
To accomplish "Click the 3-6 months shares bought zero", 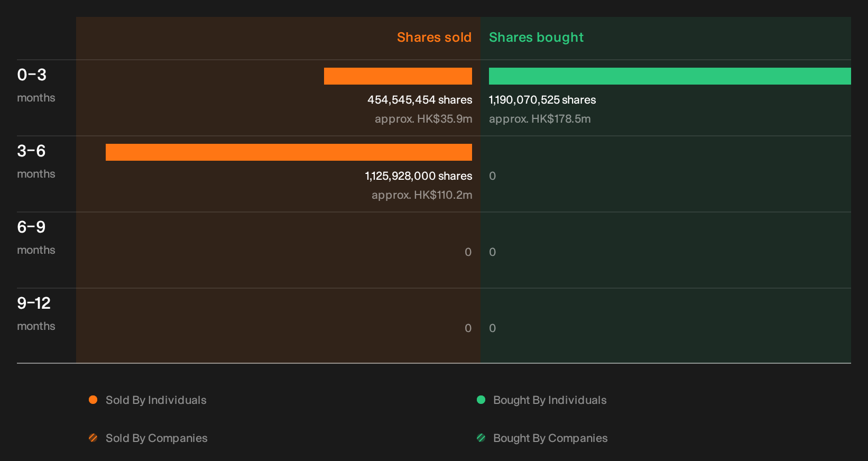I will (x=493, y=176).
